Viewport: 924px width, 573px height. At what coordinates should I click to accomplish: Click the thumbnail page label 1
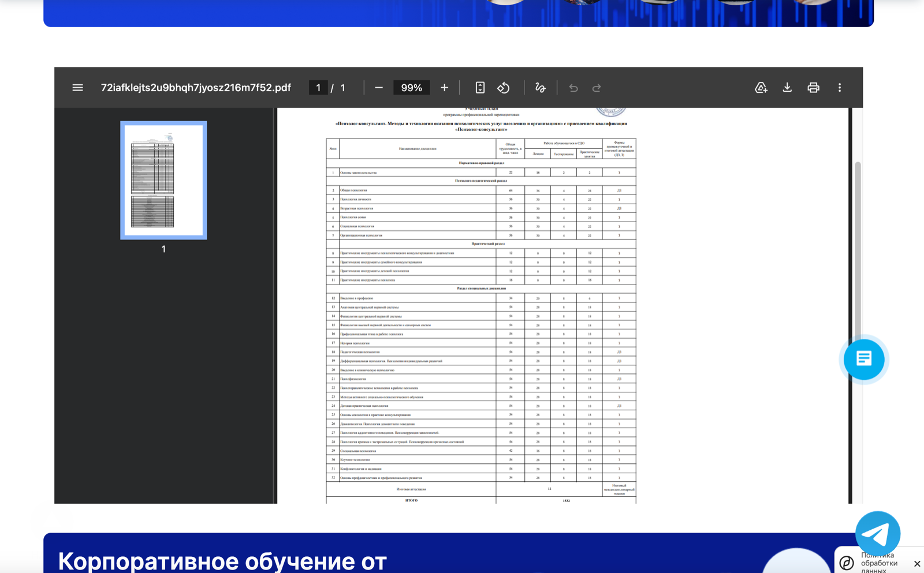coord(163,249)
